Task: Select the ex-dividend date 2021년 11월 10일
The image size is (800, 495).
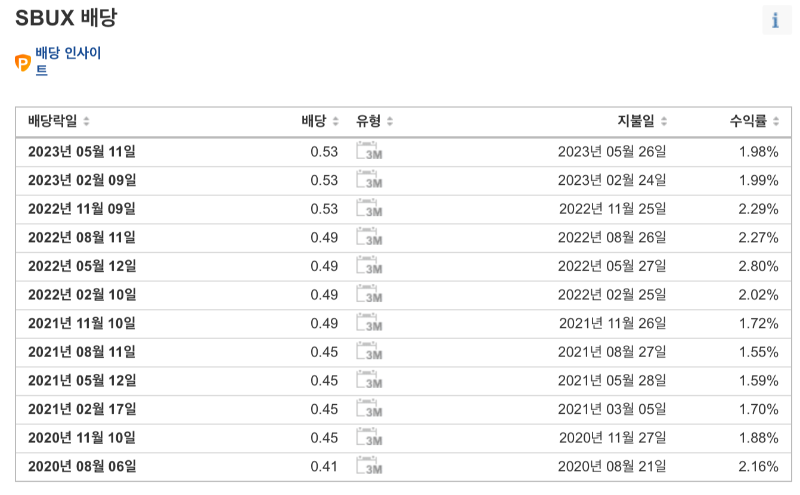Action: tap(82, 323)
